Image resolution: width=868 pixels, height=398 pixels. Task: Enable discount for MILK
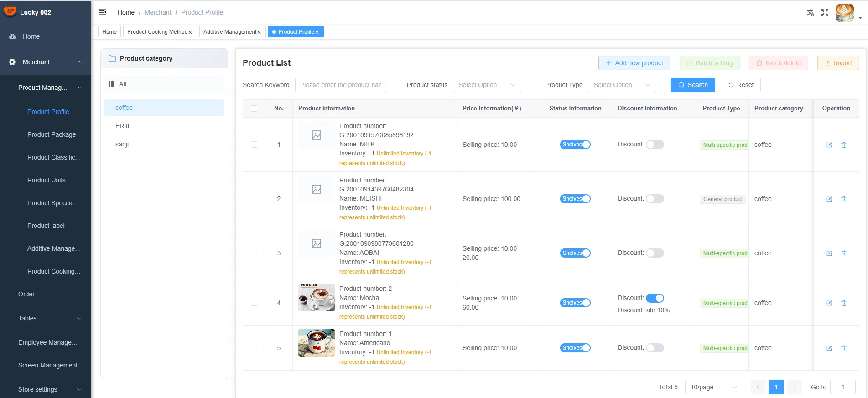(655, 145)
